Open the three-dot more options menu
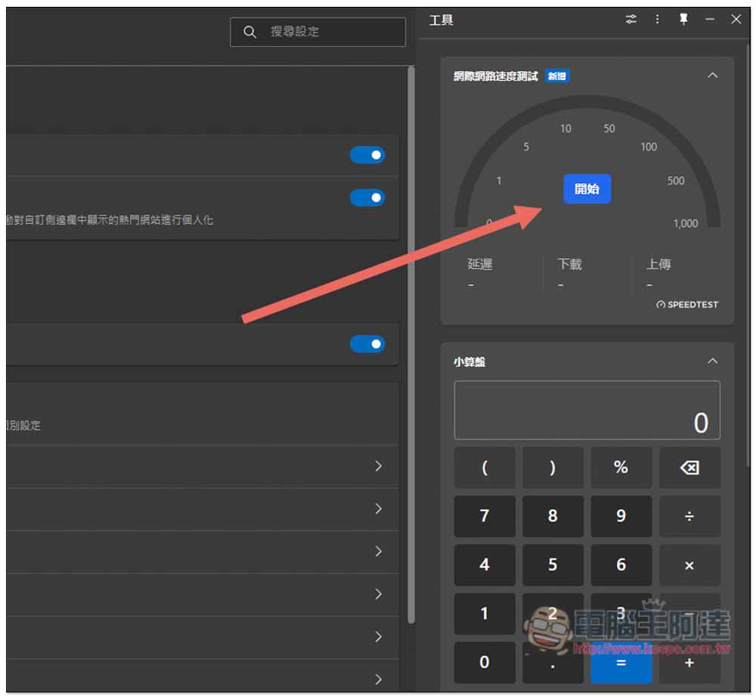The width and height of the screenshot is (756, 700). [657, 20]
